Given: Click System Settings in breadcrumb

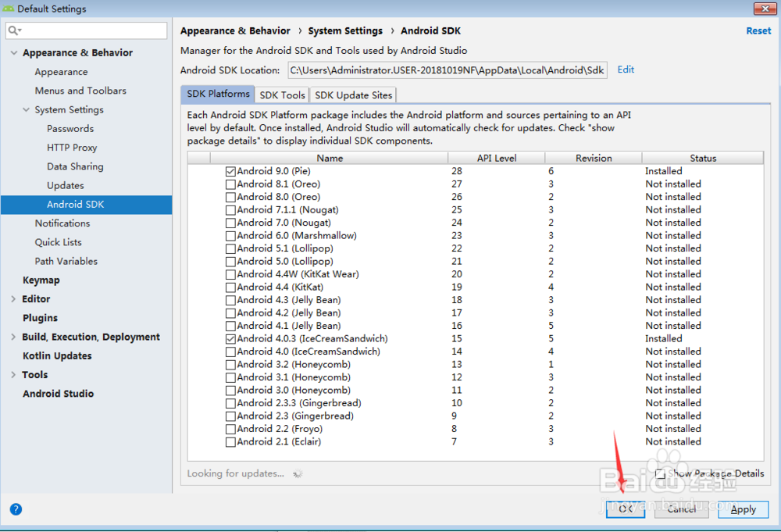Looking at the screenshot, I should pos(345,31).
